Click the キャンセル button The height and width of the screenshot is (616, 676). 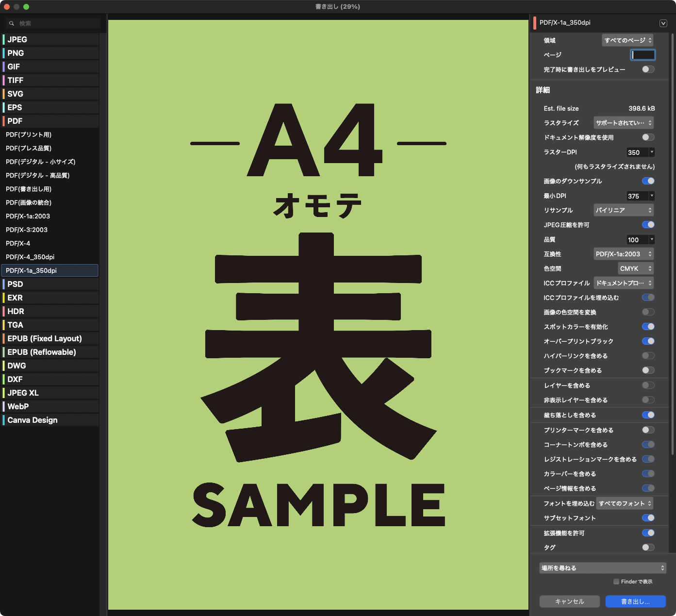tap(569, 601)
